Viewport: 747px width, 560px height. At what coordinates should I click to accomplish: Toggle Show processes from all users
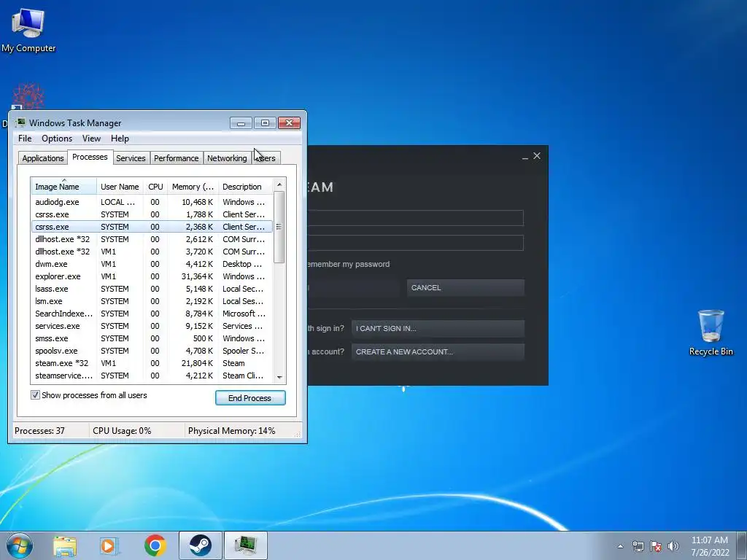(35, 394)
